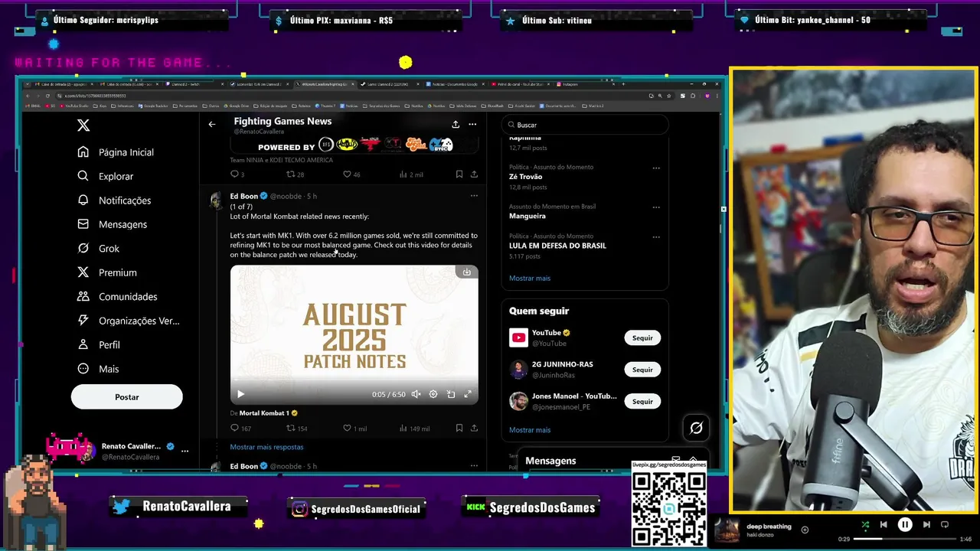The width and height of the screenshot is (980, 551).
Task: Open Notificações in the sidebar
Action: coord(114,201)
